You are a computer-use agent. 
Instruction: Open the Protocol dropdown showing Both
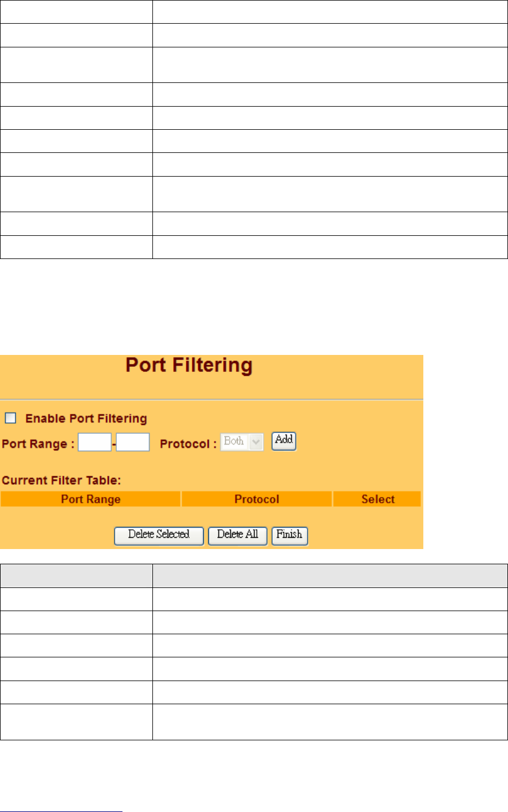coord(235,442)
